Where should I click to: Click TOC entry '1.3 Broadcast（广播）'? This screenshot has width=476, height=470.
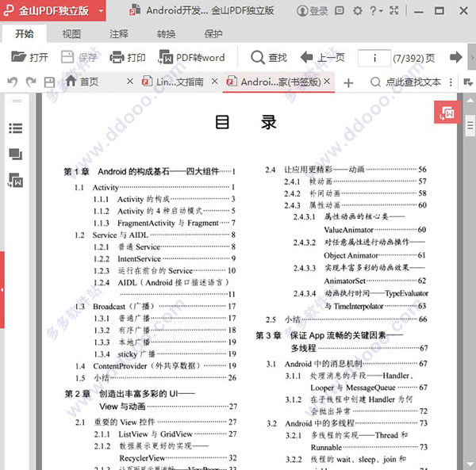pos(155,307)
